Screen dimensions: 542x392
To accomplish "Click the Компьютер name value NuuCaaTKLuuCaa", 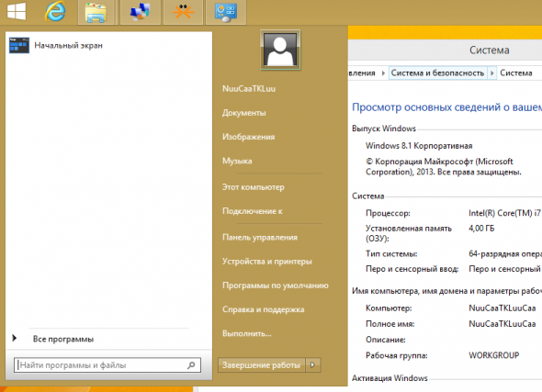I will click(x=502, y=308).
